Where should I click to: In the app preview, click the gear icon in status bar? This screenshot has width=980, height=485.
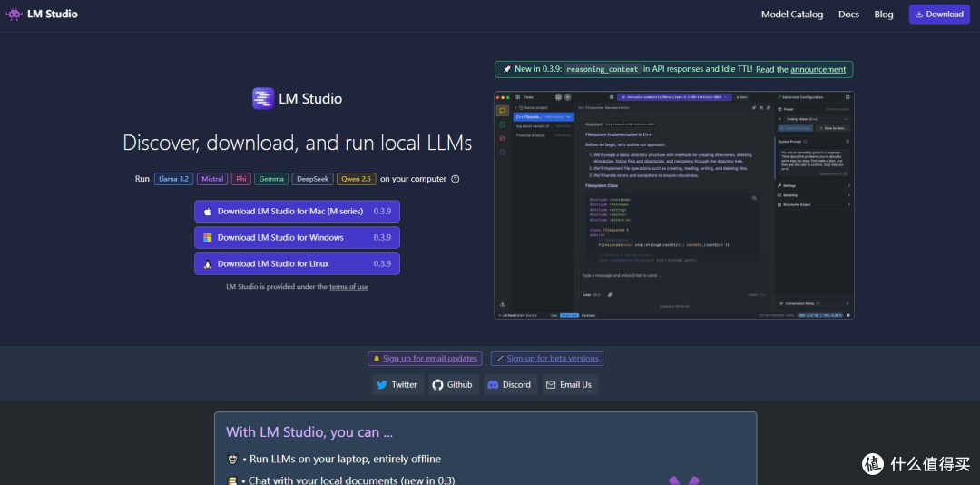848,315
